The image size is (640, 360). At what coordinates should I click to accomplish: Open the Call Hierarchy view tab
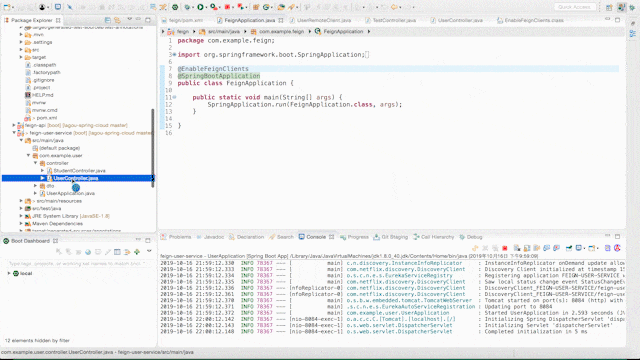point(433,237)
